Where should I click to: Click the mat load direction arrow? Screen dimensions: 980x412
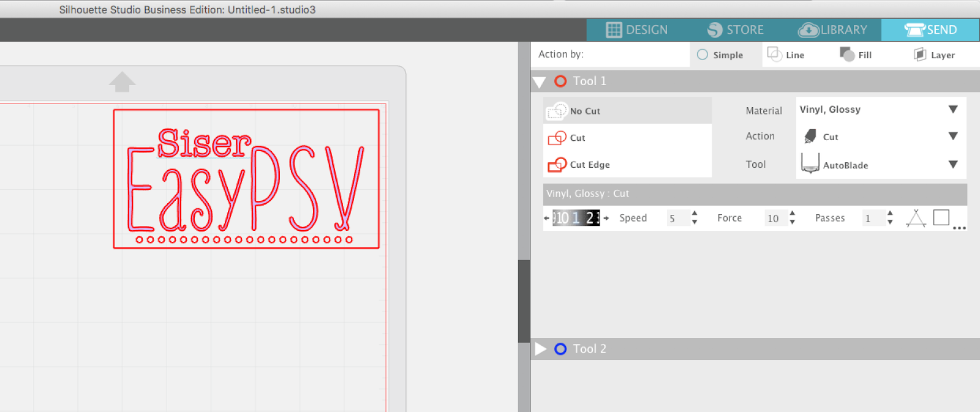point(122,82)
